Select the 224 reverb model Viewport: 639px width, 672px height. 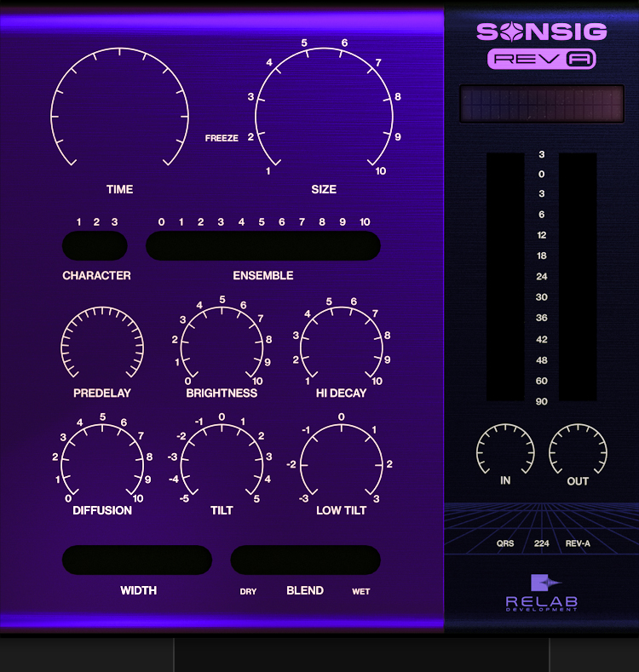point(542,543)
